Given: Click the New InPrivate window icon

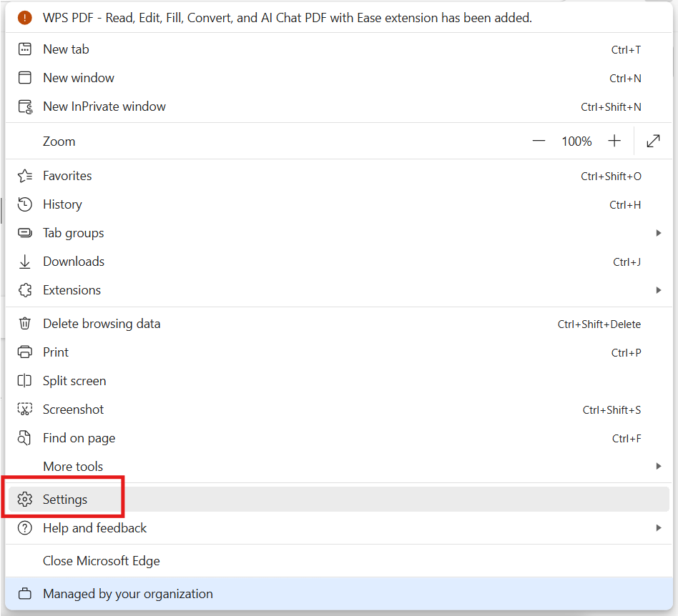Looking at the screenshot, I should click(x=25, y=106).
